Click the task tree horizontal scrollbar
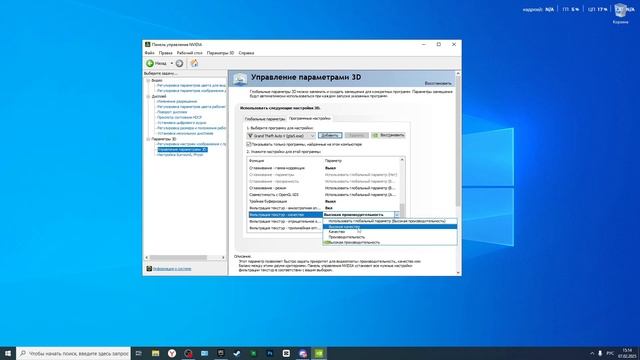The height and width of the screenshot is (360, 640). pos(178,258)
